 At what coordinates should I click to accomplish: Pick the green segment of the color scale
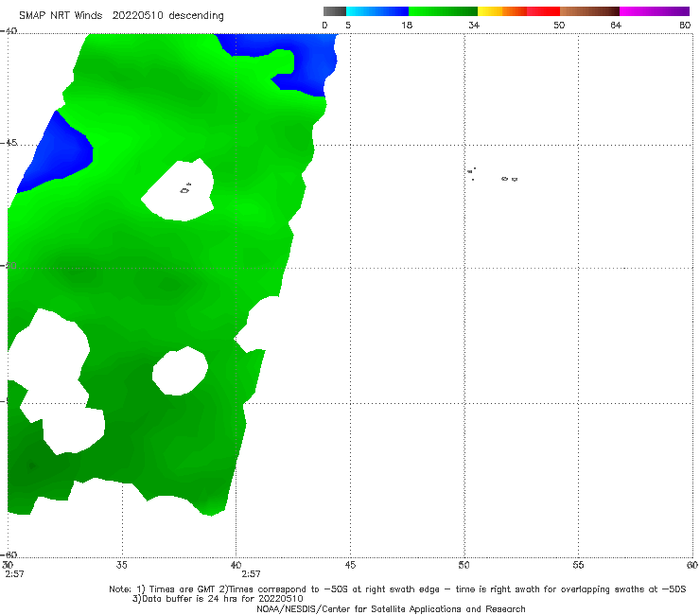443,11
